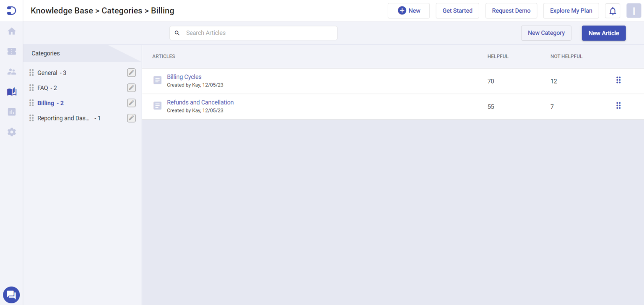Navigate to Knowledge Base breadcrumb
This screenshot has height=305, width=644.
click(62, 10)
